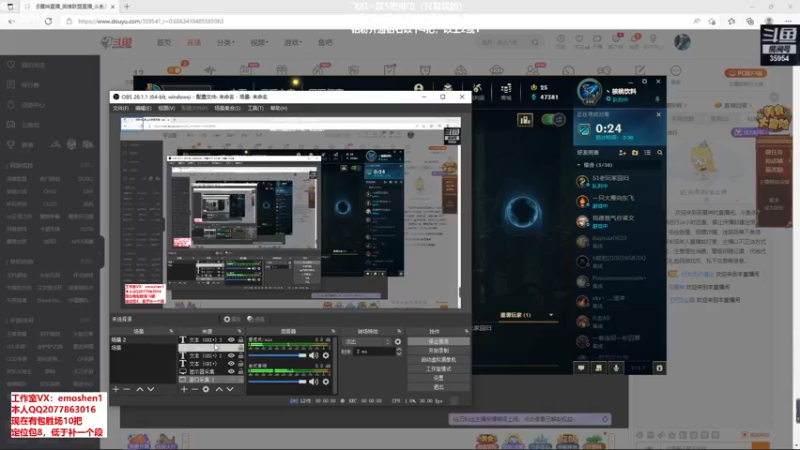Click Exit button in OBS controls

438,387
